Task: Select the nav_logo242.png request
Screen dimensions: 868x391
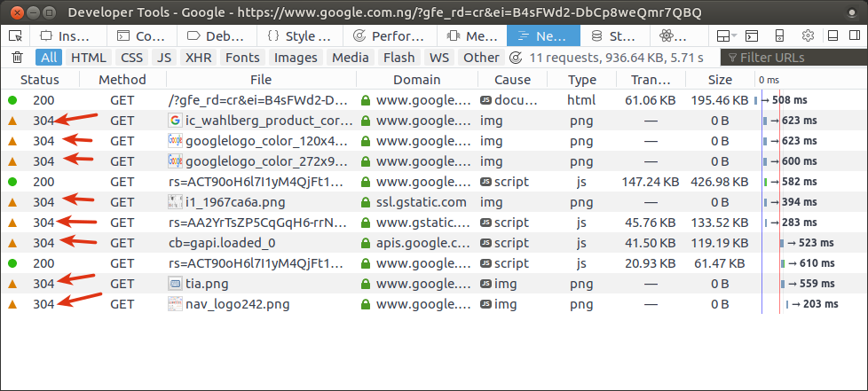Action: coord(240,304)
